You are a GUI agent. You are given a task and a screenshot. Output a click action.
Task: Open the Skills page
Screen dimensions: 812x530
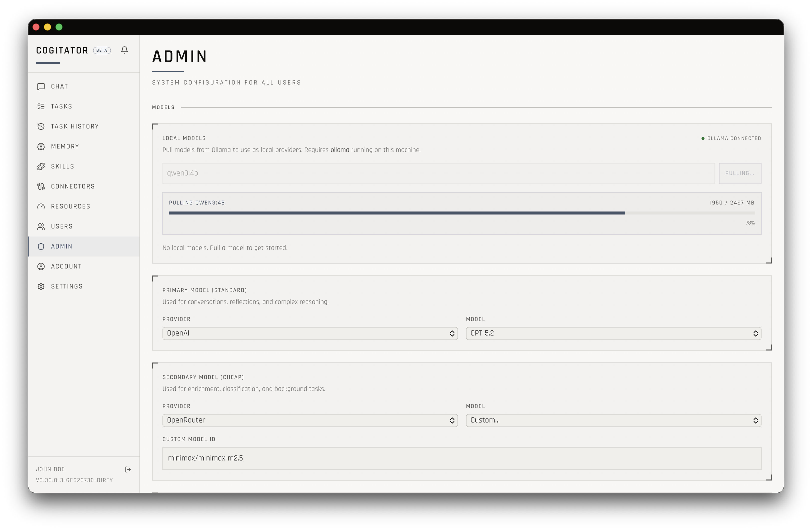pyautogui.click(x=84, y=166)
